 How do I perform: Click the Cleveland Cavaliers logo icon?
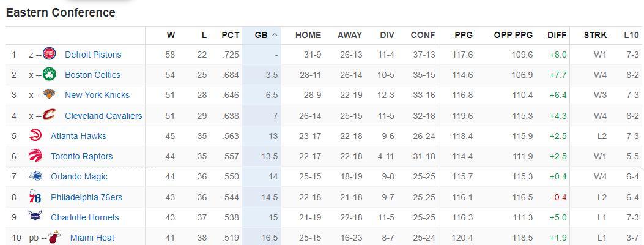[x=50, y=115]
